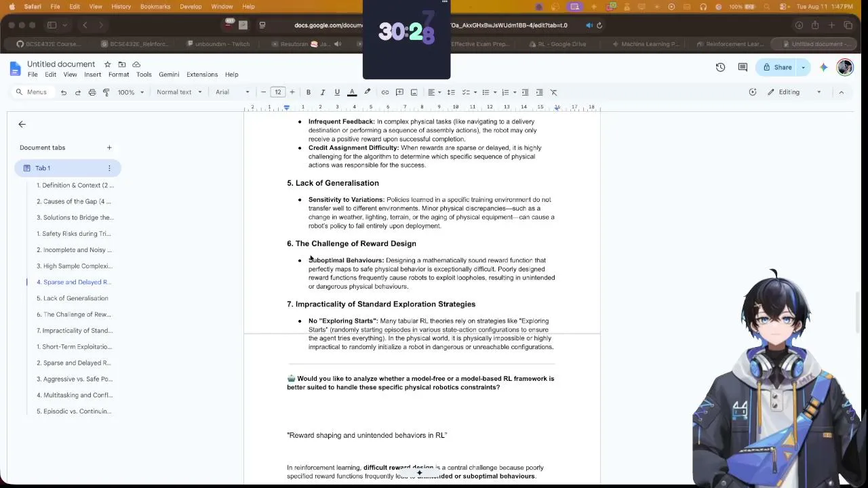Click the Undo icon in toolbar
The height and width of the screenshot is (488, 868).
click(64, 92)
